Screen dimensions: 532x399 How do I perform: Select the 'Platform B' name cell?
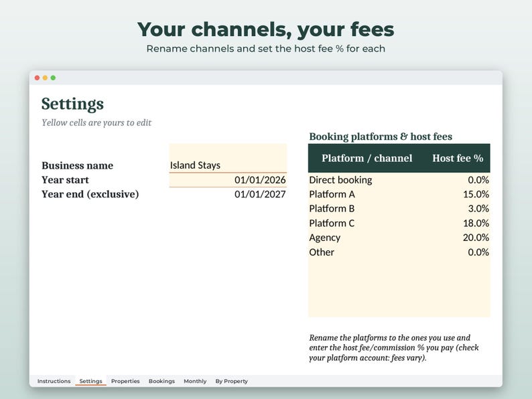[x=367, y=208]
